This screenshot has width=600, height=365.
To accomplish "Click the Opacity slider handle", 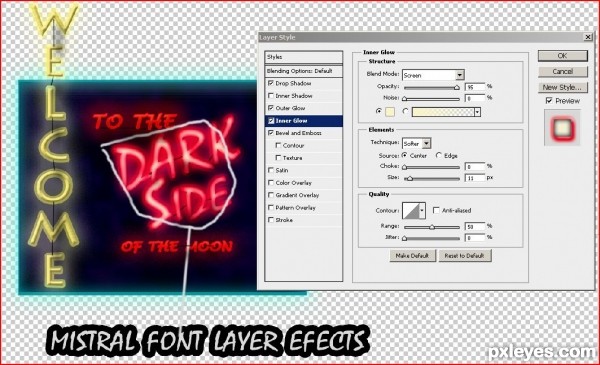I will coord(457,88).
